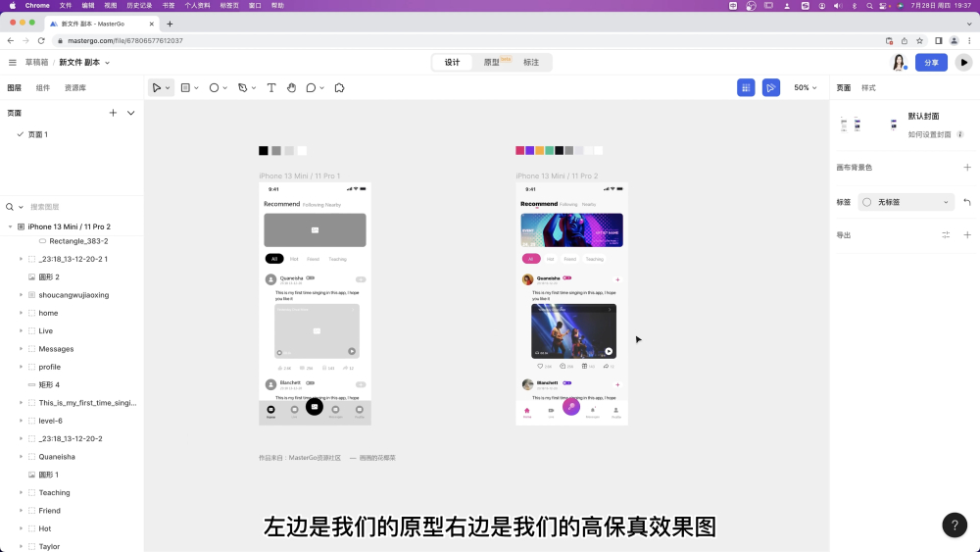Switch to 原型 prototype mode tab

(x=492, y=63)
